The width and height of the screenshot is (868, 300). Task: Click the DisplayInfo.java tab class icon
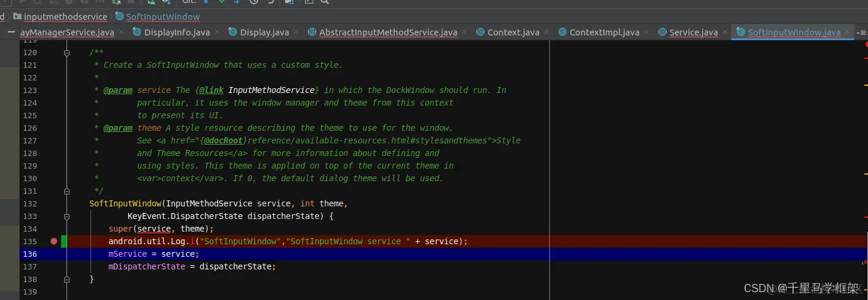137,32
